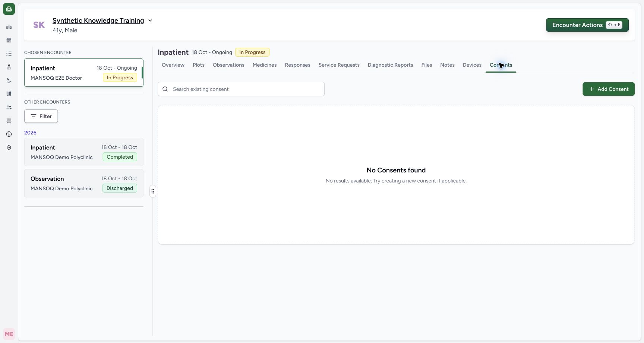Open the Synthetic Knowledge Training patient link
644x343 pixels.
98,20
